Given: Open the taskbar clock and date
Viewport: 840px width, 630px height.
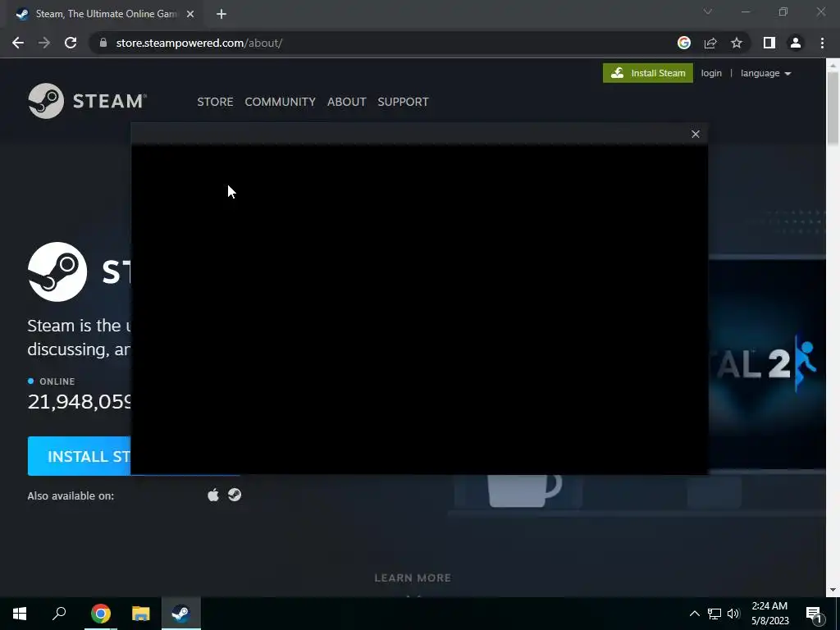Looking at the screenshot, I should (x=769, y=614).
